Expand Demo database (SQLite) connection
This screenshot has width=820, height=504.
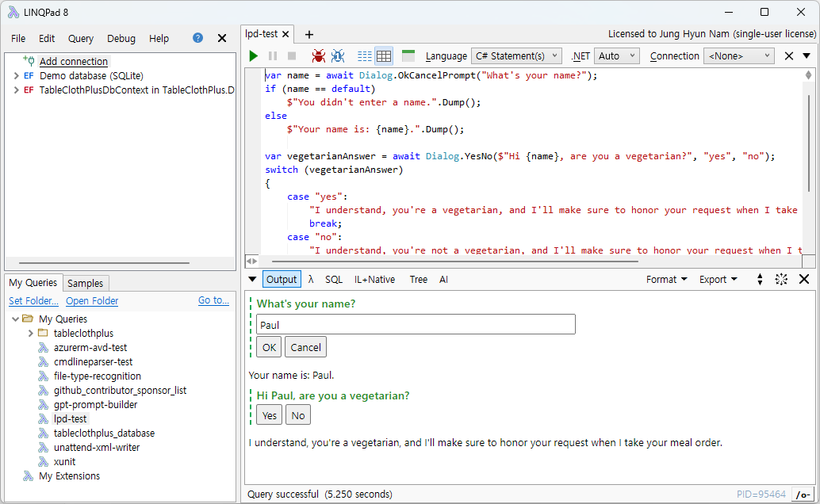point(16,76)
